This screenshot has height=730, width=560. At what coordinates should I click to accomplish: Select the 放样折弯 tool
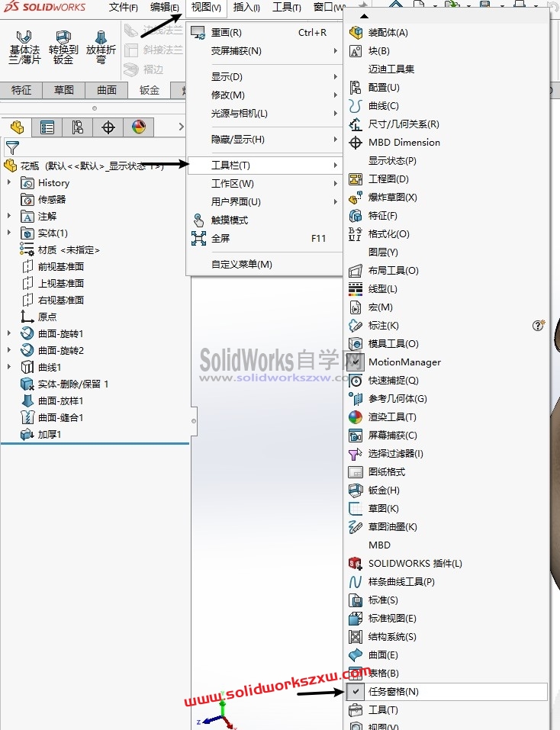pyautogui.click(x=101, y=47)
